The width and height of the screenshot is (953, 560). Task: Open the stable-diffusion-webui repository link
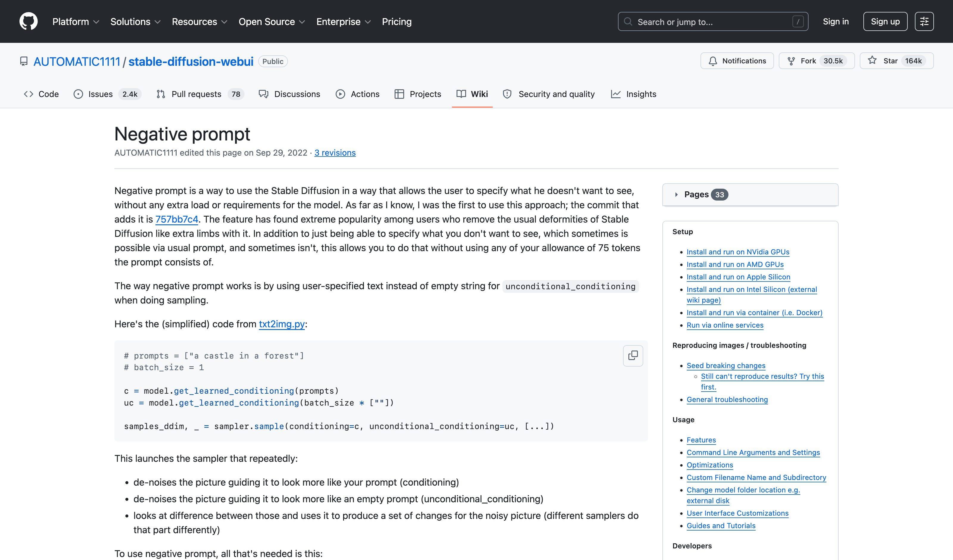(x=191, y=61)
